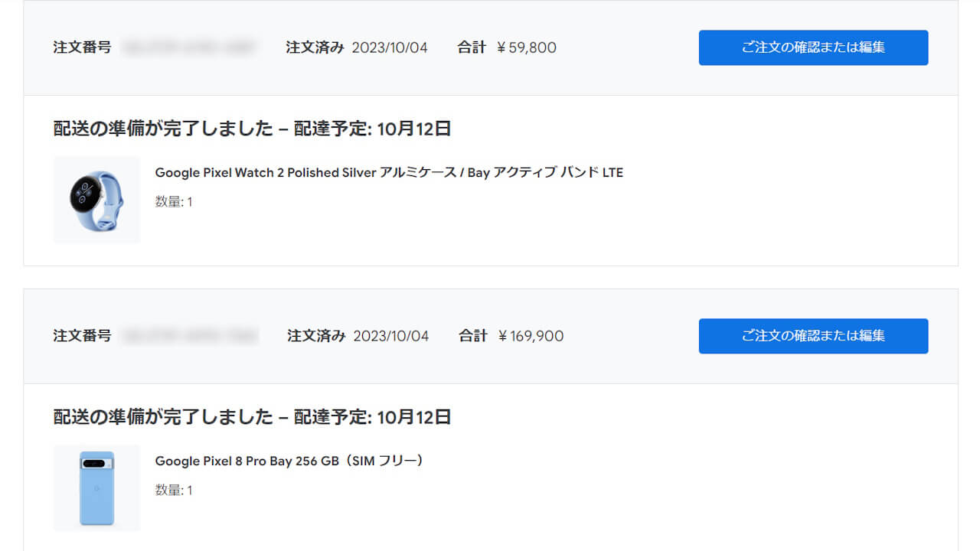
Task: Click the 2023/10/04 date on the second order
Action: (x=393, y=336)
